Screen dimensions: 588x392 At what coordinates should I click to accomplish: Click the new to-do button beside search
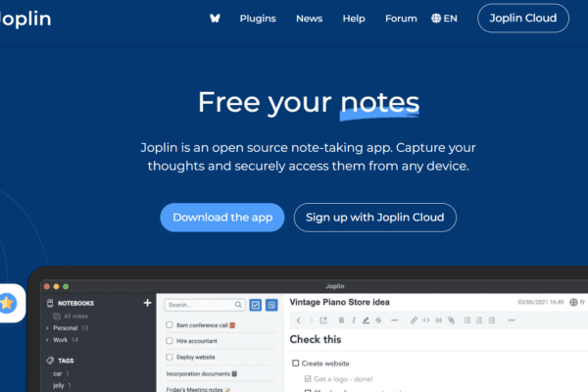(256, 306)
